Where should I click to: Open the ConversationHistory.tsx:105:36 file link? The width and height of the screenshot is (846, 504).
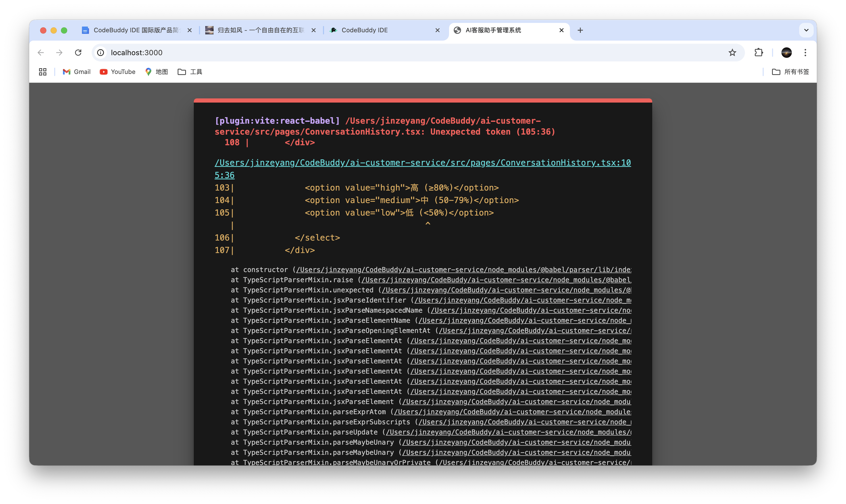(423, 169)
